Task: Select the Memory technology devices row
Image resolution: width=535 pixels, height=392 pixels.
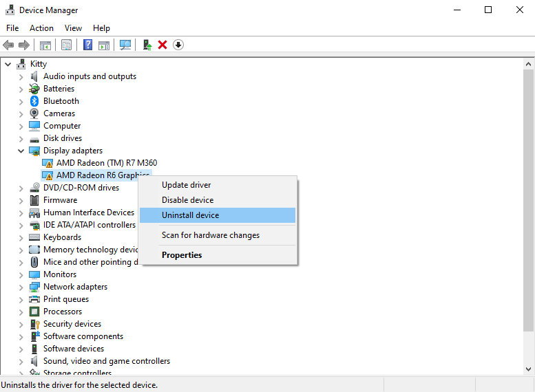Action: coord(91,250)
